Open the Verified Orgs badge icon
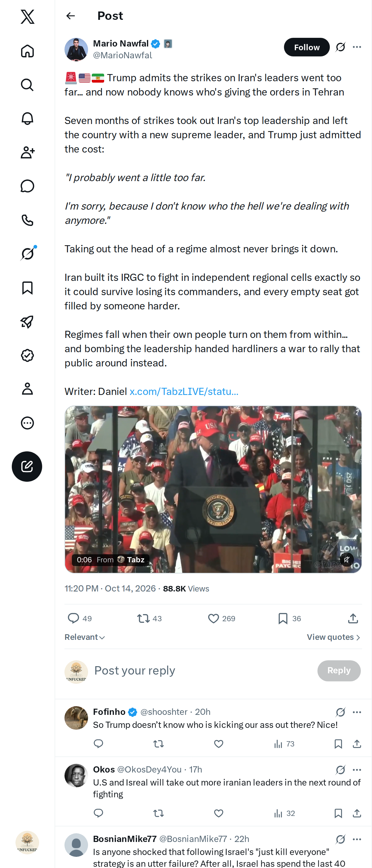Screen dimensions: 372x868 point(27,355)
